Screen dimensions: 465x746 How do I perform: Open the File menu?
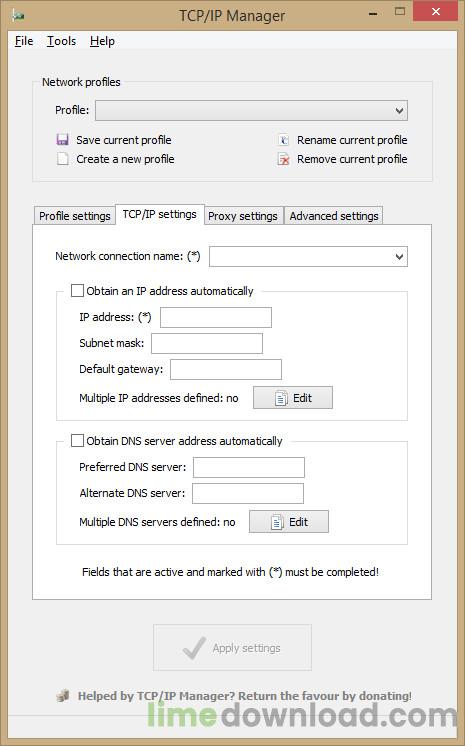24,41
